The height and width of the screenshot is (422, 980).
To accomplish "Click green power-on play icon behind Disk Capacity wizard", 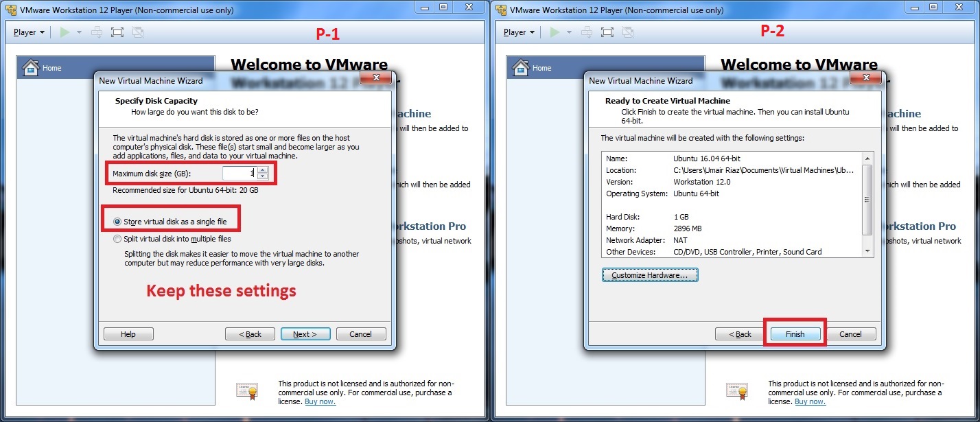I will click(x=65, y=32).
